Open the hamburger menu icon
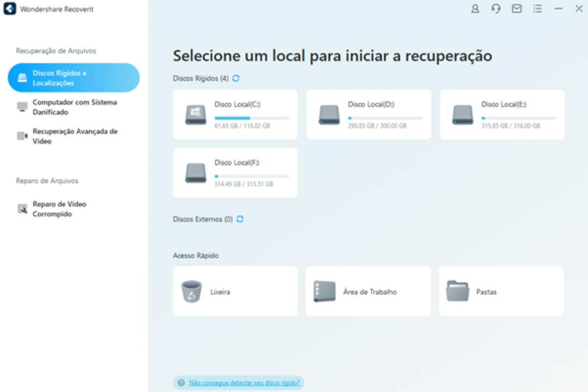Viewport: 588px width, 392px height. pos(538,9)
